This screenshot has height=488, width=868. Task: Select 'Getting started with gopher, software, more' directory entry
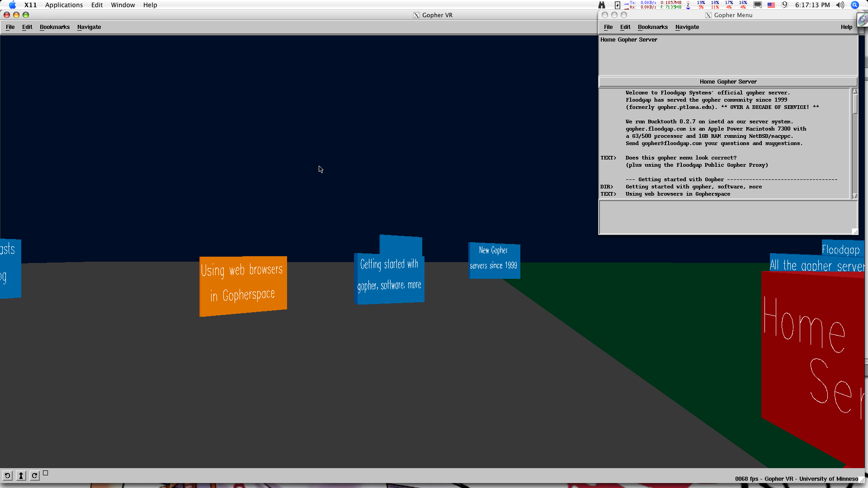tap(693, 187)
